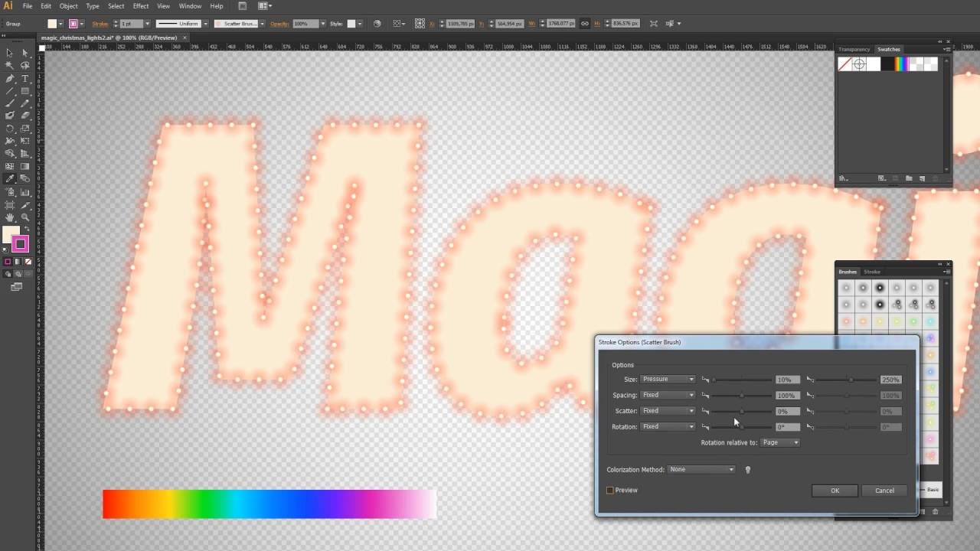This screenshot has width=980, height=551.
Task: Select the Selection tool arrow
Action: [9, 53]
